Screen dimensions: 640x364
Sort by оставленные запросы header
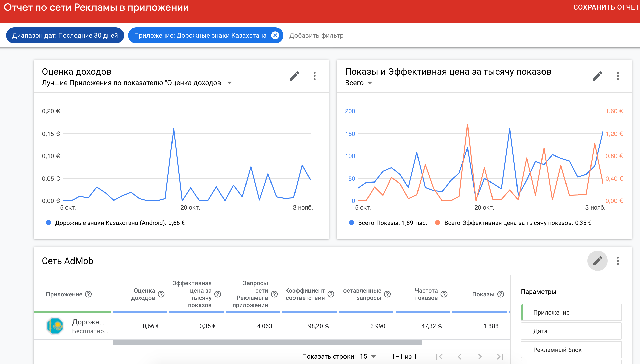tap(362, 294)
